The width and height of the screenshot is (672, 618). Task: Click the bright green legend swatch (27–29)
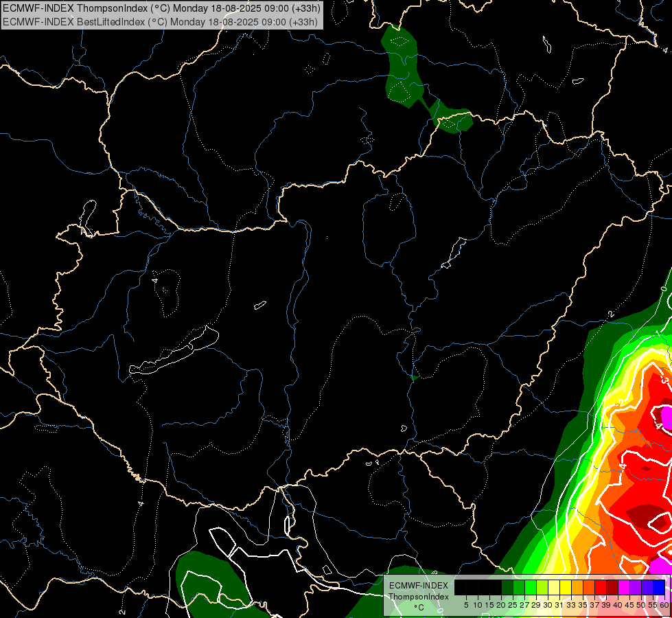click(531, 587)
